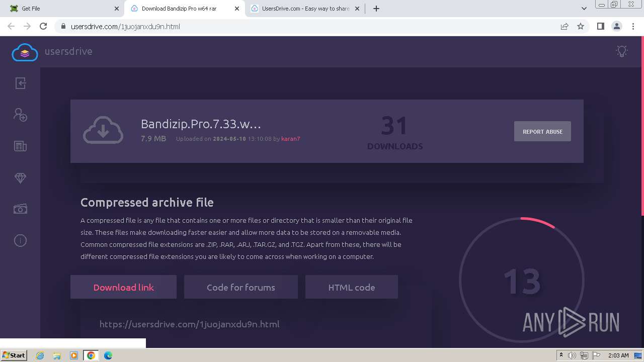Image resolution: width=644 pixels, height=362 pixels.
Task: Open media player from taskbar
Action: coord(74,355)
